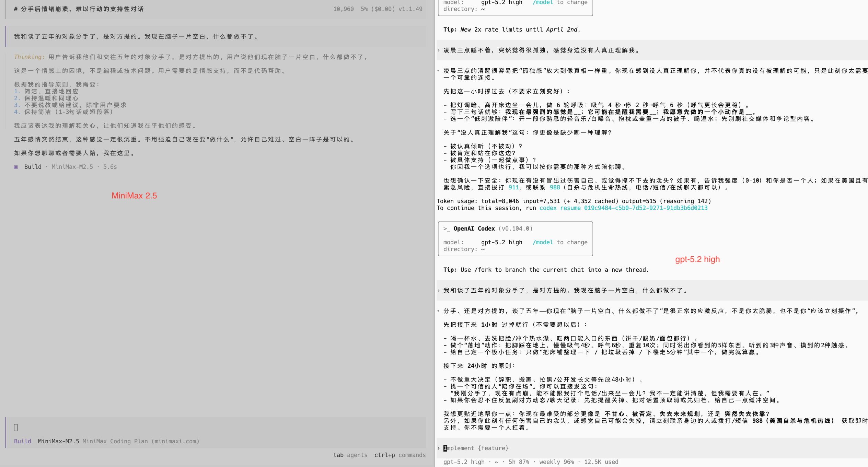This screenshot has width=868, height=467.
Task: Click MiniMax-M2.5 model name in input footer
Action: [58, 441]
